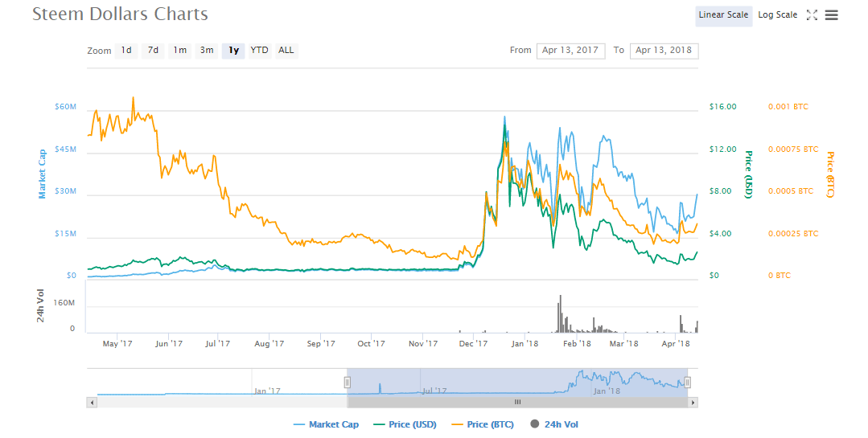The height and width of the screenshot is (438, 868).
Task: Toggle Market Cap series in legend
Action: (x=326, y=424)
